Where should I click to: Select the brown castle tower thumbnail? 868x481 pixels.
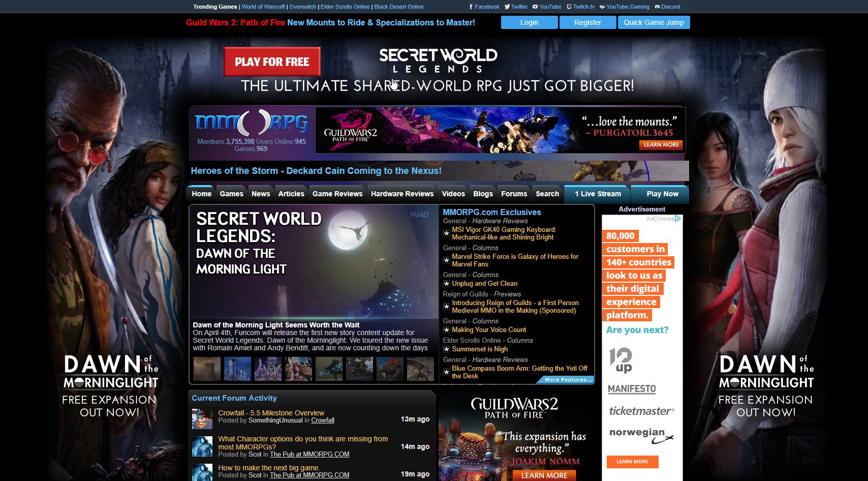coord(207,369)
